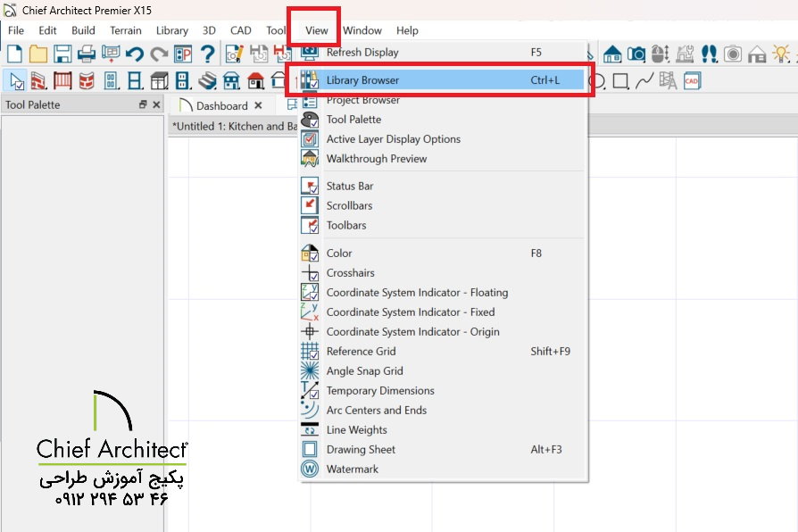Close the Dashboard tab
Image resolution: width=798 pixels, height=532 pixels.
tap(259, 105)
